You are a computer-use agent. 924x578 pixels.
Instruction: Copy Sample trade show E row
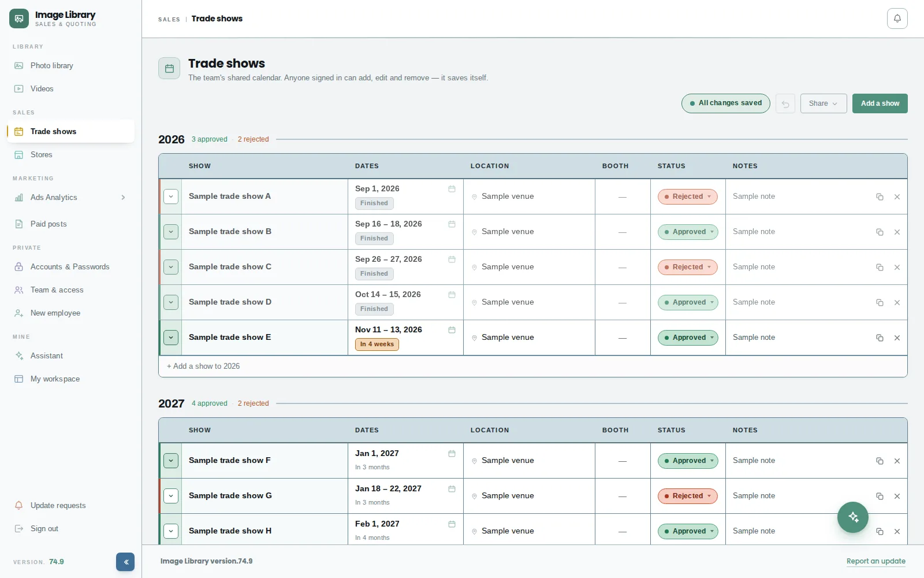[880, 338]
